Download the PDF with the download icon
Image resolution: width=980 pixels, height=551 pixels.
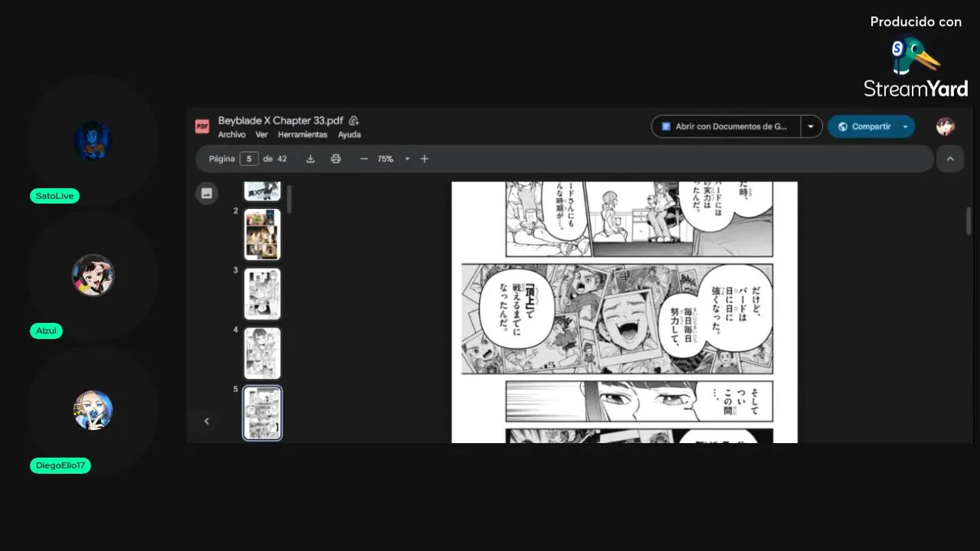click(x=310, y=158)
